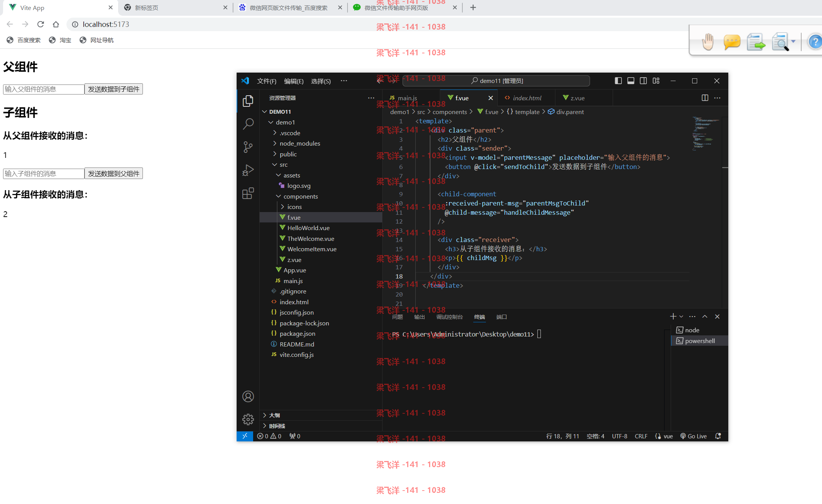Switch to index.html editor tab

(x=527, y=98)
